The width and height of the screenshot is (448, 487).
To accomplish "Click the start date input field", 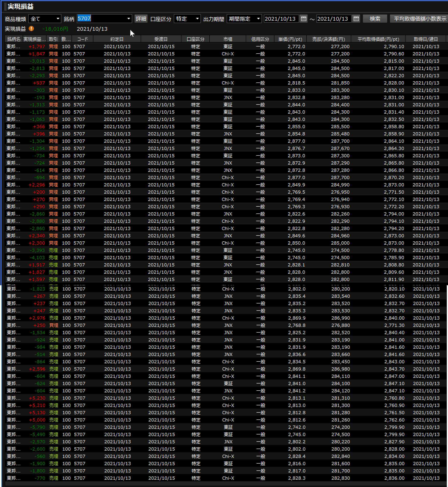I will [281, 19].
